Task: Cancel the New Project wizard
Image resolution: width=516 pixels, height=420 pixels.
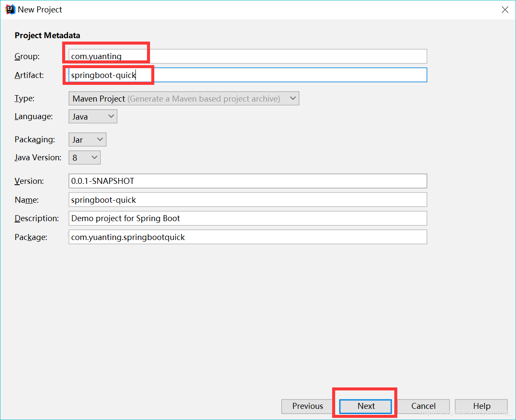Action: point(423,406)
